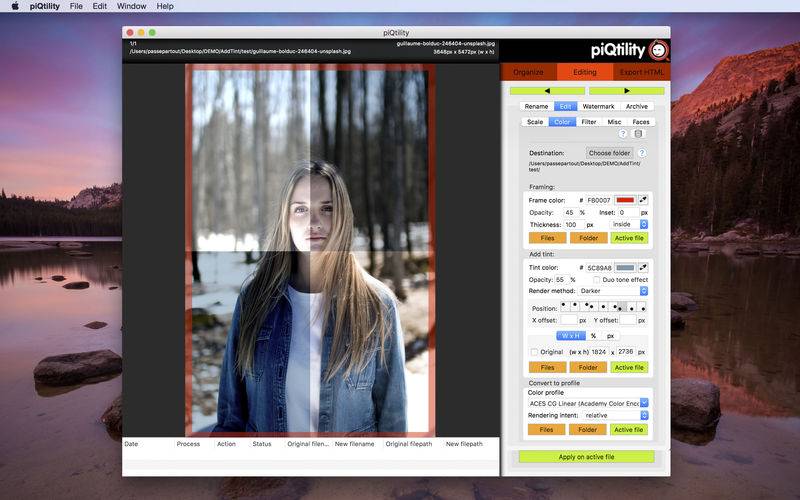The height and width of the screenshot is (500, 800).
Task: Open the red frame color swatch
Action: [x=625, y=200]
